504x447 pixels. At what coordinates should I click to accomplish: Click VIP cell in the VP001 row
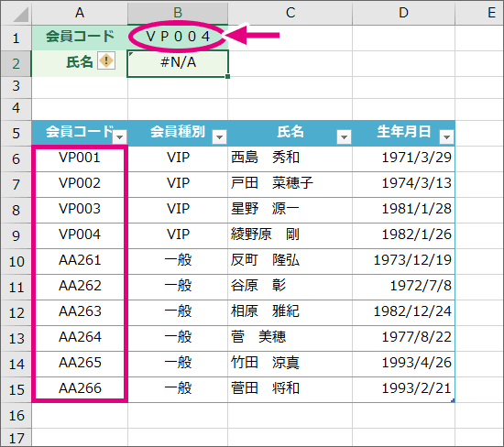pyautogui.click(x=178, y=158)
